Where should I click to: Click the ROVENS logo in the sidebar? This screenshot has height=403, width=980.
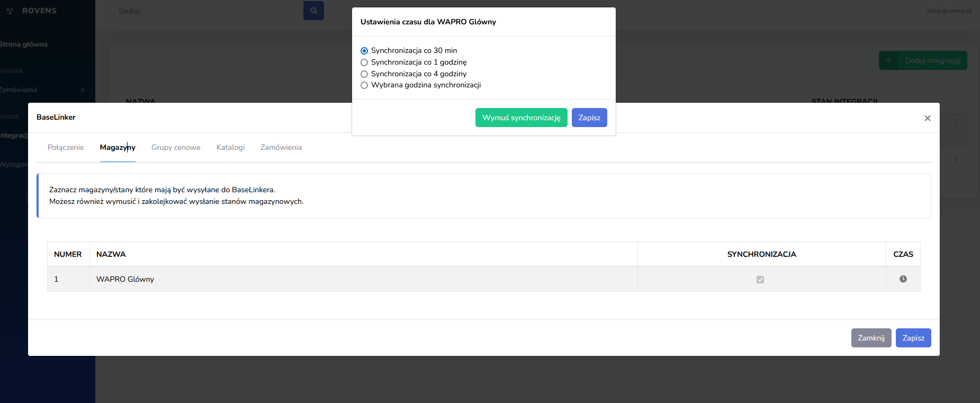pos(33,11)
